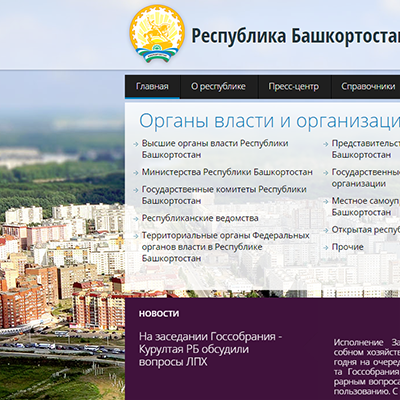This screenshot has width=400, height=400.
Task: Open the Республиканские ведомства link
Action: coord(200,218)
